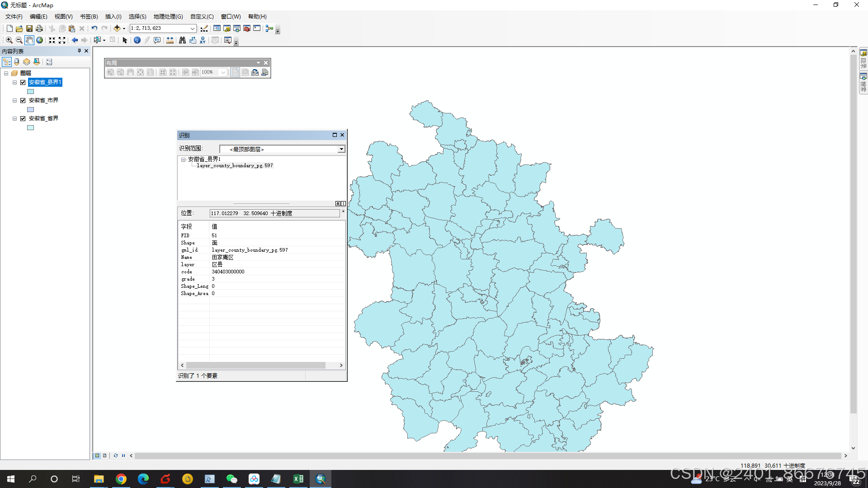Image resolution: width=868 pixels, height=488 pixels.
Task: Uncheck the 安徽省_县界1 layer checkbox
Action: [23, 82]
